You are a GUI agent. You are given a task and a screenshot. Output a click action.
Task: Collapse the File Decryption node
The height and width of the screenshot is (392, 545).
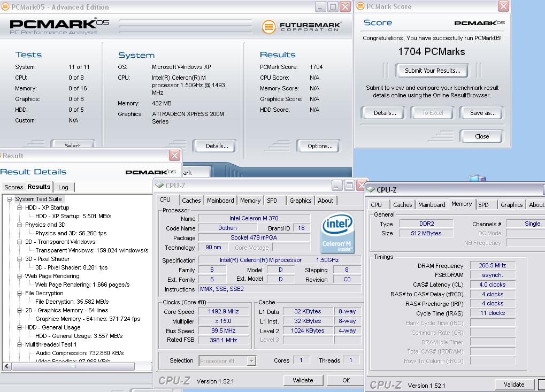pos(20,293)
